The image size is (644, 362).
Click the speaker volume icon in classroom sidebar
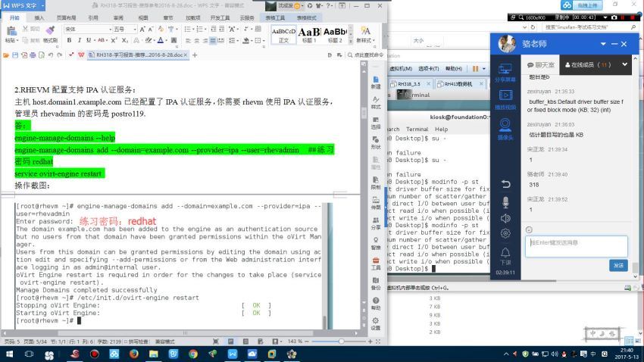pyautogui.click(x=505, y=218)
